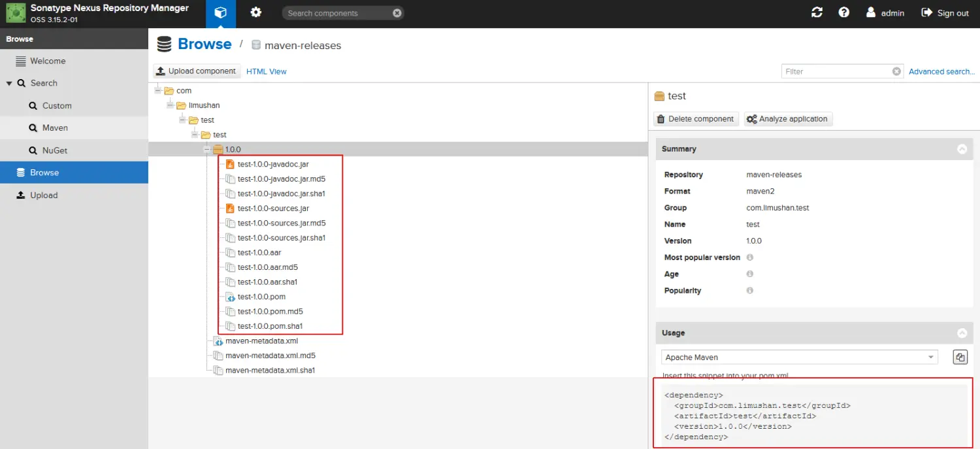Click the maven-releases breadcrumb

coord(302,46)
